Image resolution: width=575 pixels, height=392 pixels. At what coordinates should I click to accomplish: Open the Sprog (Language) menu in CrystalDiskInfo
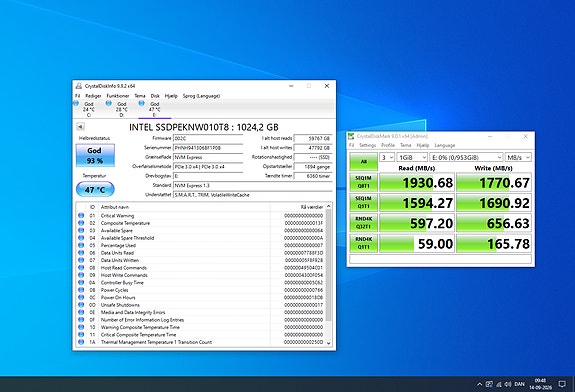click(201, 96)
